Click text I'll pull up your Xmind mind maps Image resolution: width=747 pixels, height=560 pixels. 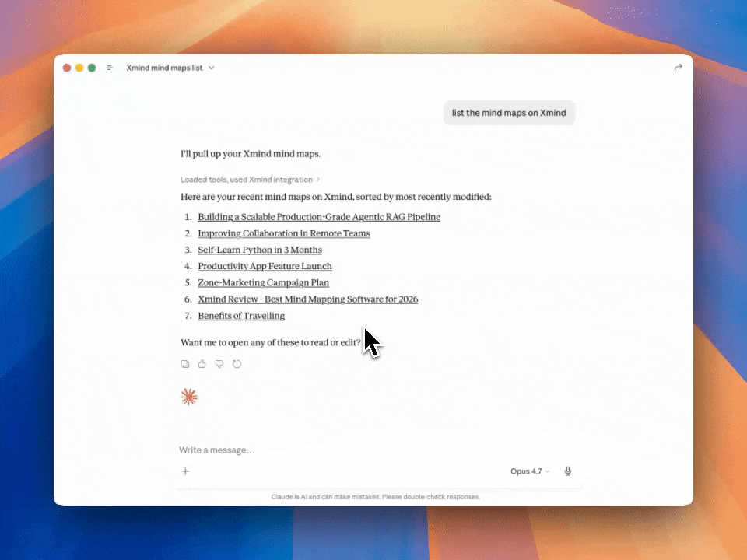(251, 154)
